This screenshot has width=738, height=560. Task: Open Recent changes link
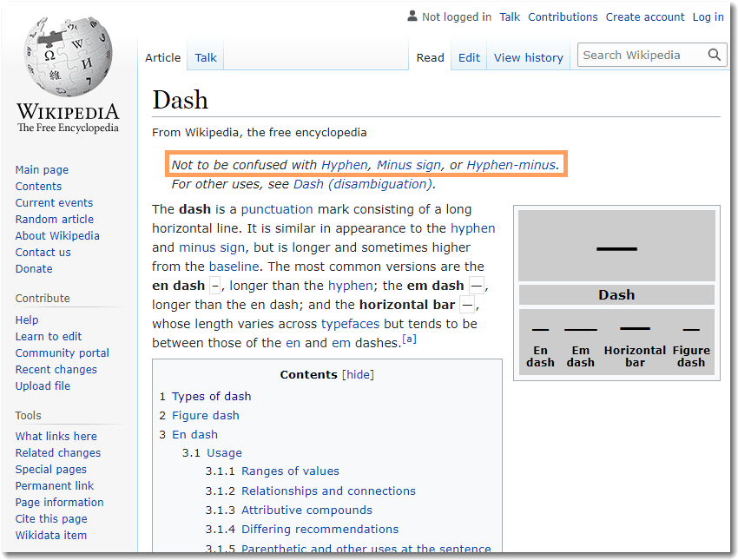56,369
